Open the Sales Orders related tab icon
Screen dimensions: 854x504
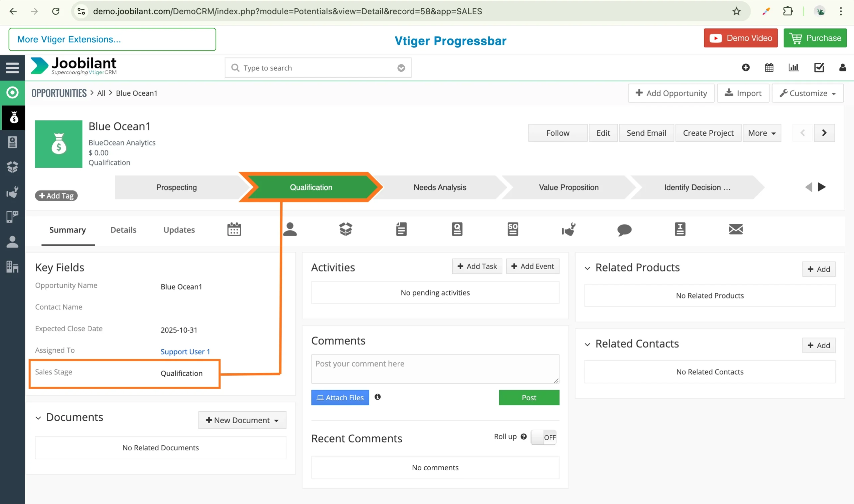pyautogui.click(x=513, y=229)
